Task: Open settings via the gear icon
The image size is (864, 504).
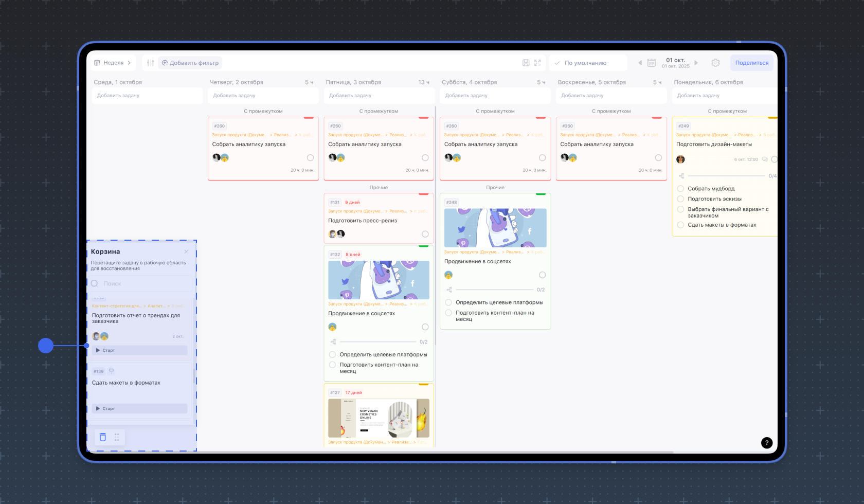Action: (x=715, y=63)
